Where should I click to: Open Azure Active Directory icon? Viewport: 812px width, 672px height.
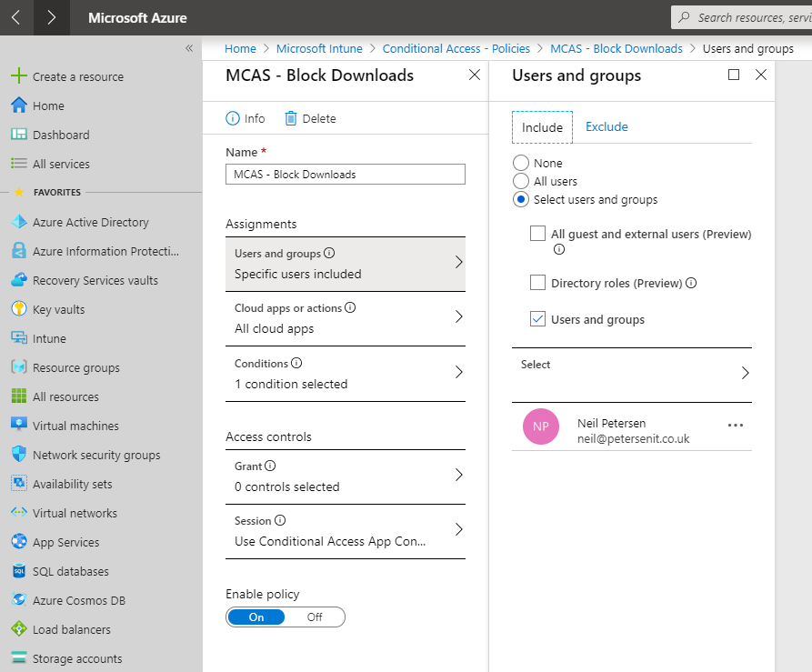pyautogui.click(x=19, y=222)
